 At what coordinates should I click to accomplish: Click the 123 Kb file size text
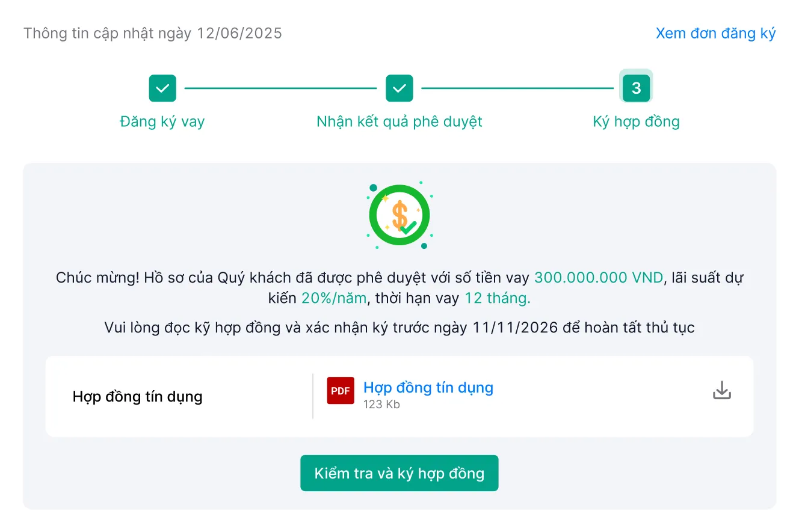(381, 405)
